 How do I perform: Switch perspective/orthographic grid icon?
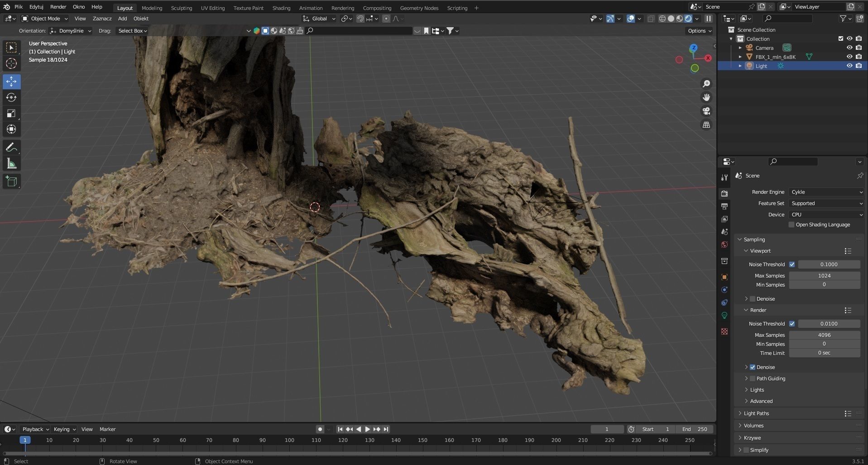tap(706, 125)
